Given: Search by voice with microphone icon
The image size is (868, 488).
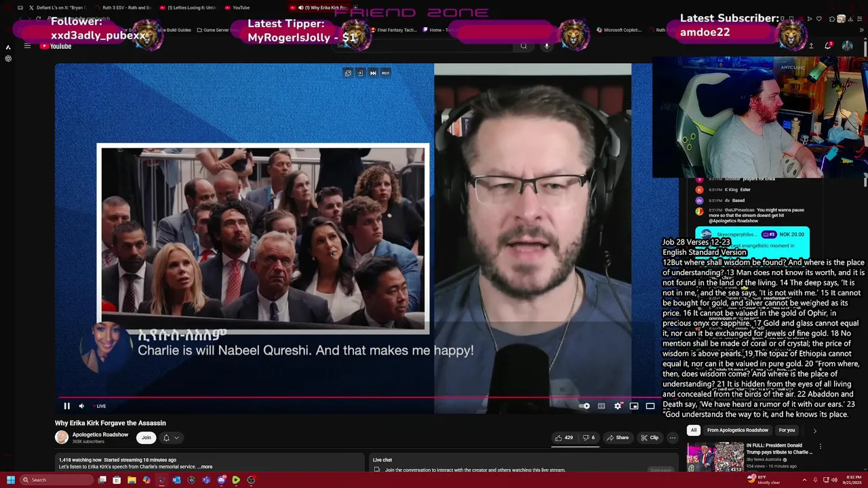Looking at the screenshot, I should tap(547, 46).
